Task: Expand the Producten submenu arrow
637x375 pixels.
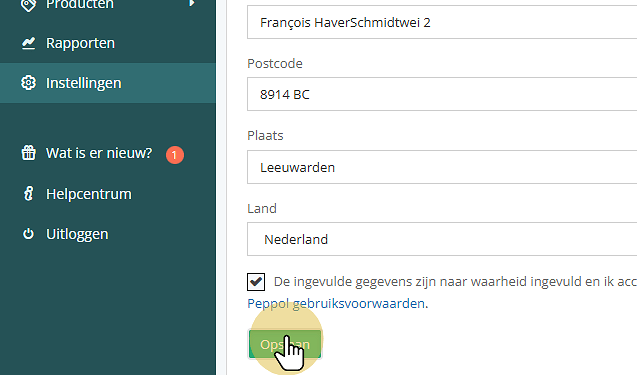Action: (192, 3)
